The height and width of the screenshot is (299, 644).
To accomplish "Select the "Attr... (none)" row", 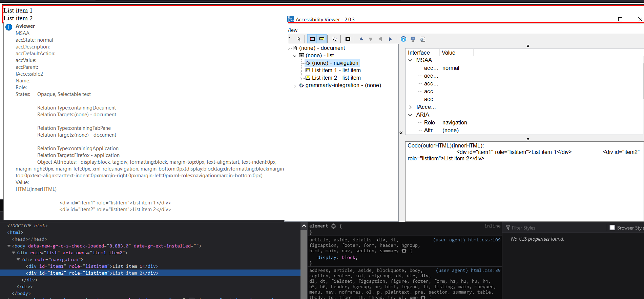I will click(x=441, y=131).
